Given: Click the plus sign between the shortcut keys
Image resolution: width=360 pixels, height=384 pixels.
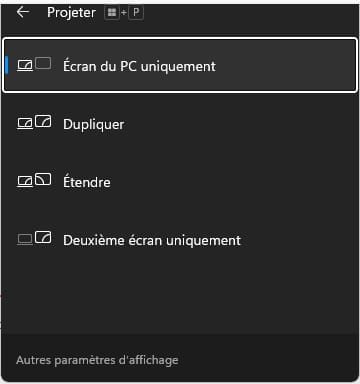Looking at the screenshot, I should pyautogui.click(x=124, y=13).
